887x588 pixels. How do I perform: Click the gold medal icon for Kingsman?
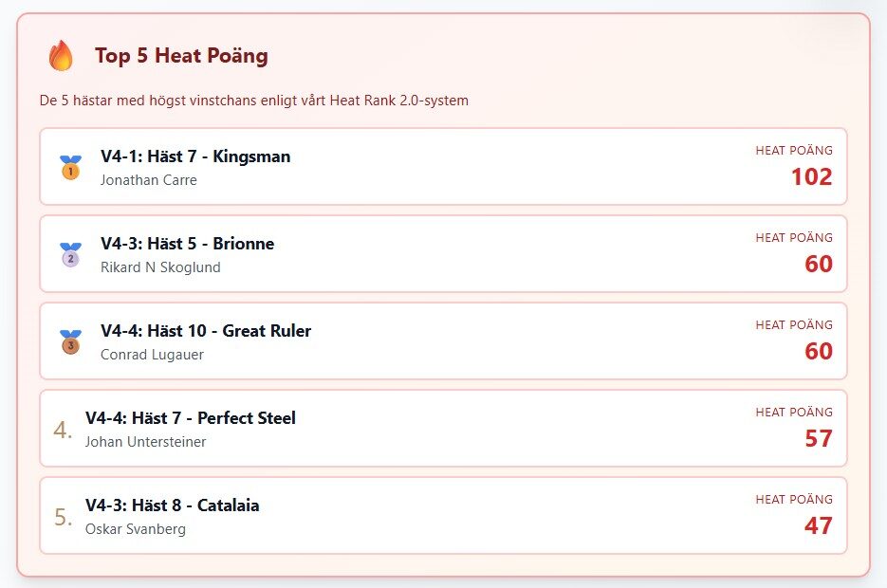[x=70, y=168]
